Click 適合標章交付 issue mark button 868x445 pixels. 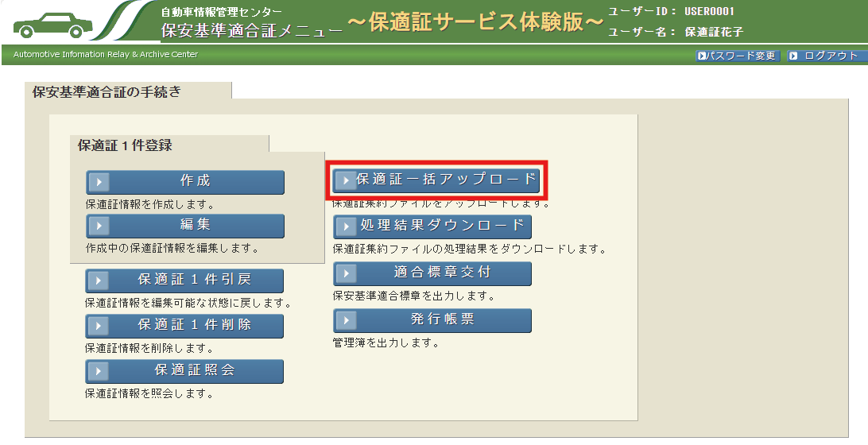tap(432, 274)
